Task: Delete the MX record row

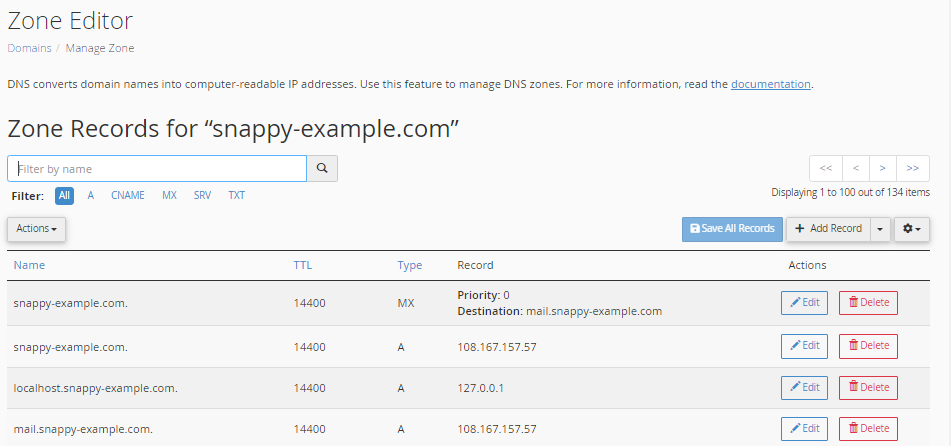Action: pyautogui.click(x=868, y=303)
